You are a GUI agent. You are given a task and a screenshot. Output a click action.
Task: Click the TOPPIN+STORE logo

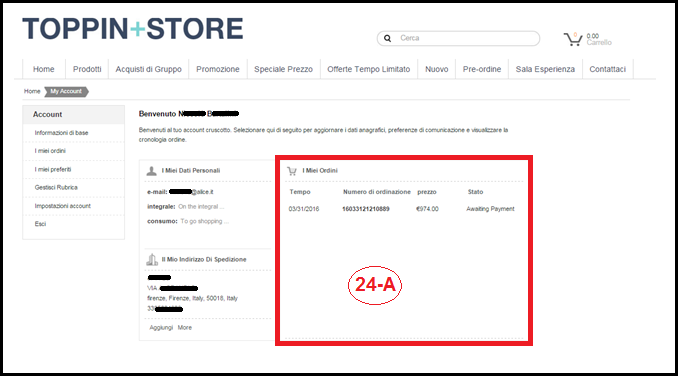click(x=133, y=29)
